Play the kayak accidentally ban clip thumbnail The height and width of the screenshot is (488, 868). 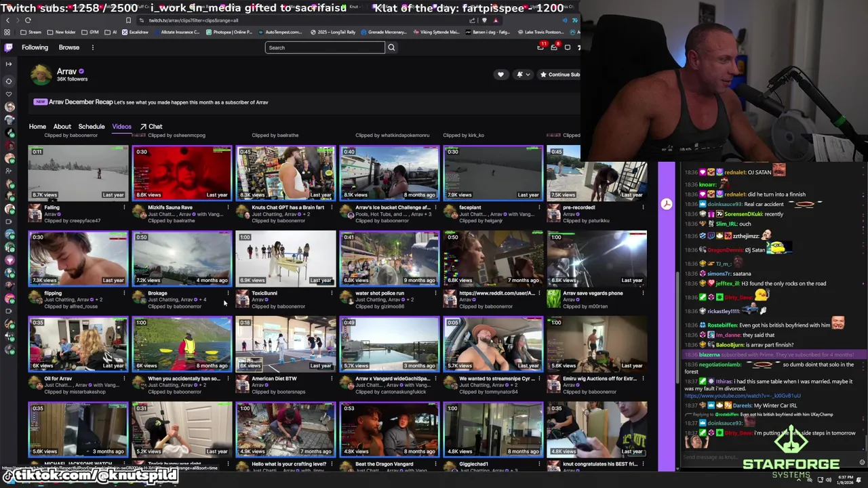182,344
